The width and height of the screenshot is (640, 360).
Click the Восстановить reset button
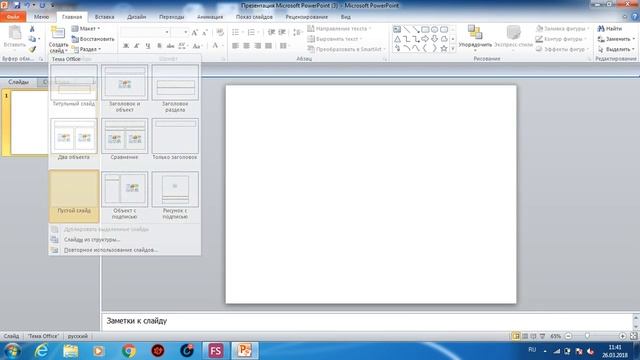pos(93,39)
